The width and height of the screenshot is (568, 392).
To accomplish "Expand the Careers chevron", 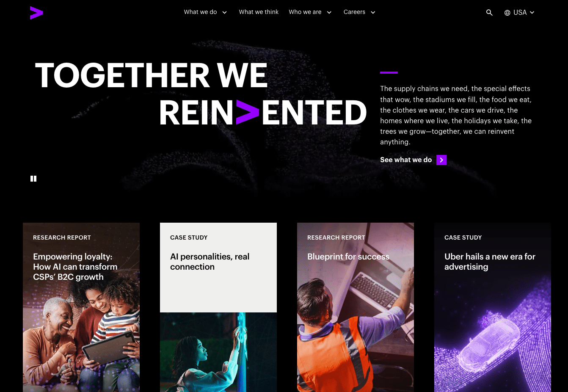I will pyautogui.click(x=373, y=12).
